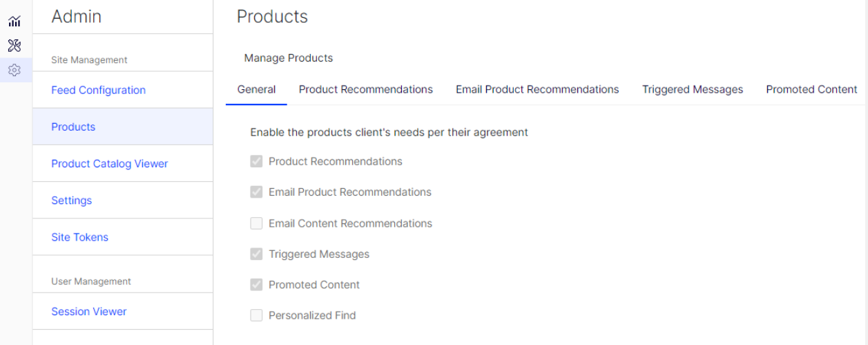Toggle the Promoted Content checkbox
Viewport: 868px width, 345px height.
(x=256, y=284)
